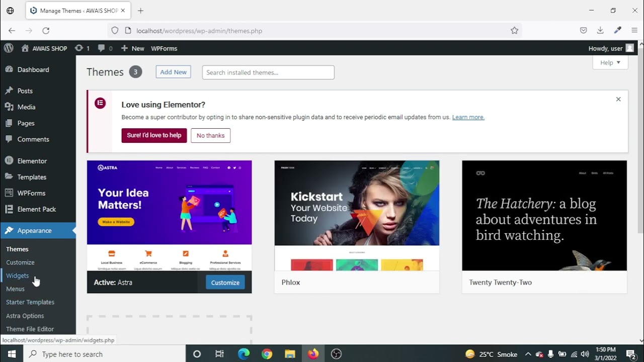The height and width of the screenshot is (362, 644).
Task: Click the Templates folder icon in sidebar
Action: [9, 177]
